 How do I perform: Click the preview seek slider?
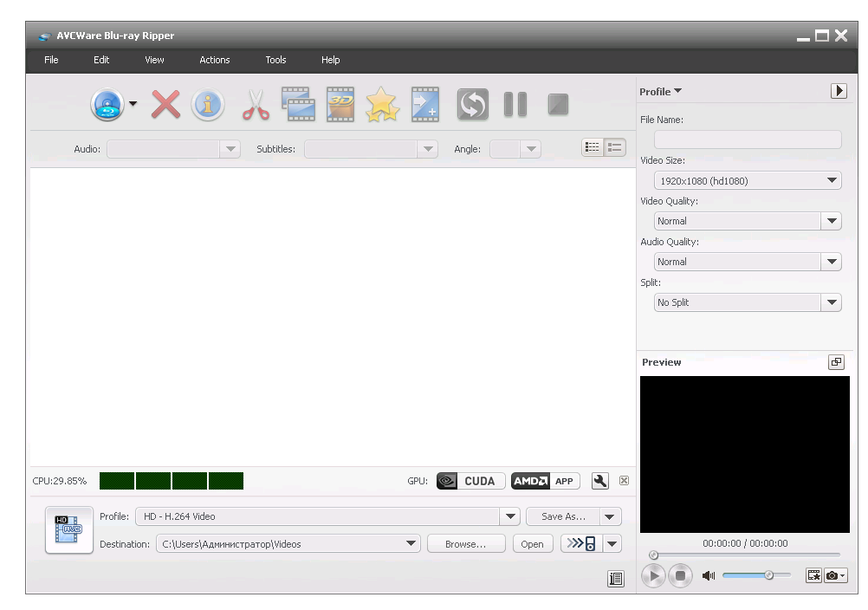pyautogui.click(x=746, y=555)
